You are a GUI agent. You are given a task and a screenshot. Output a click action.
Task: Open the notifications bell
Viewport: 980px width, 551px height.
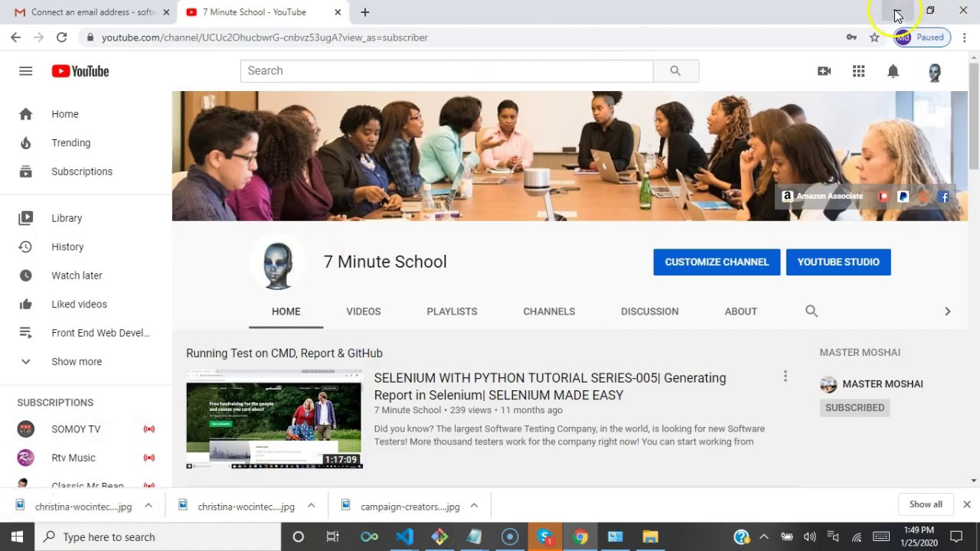click(x=893, y=71)
